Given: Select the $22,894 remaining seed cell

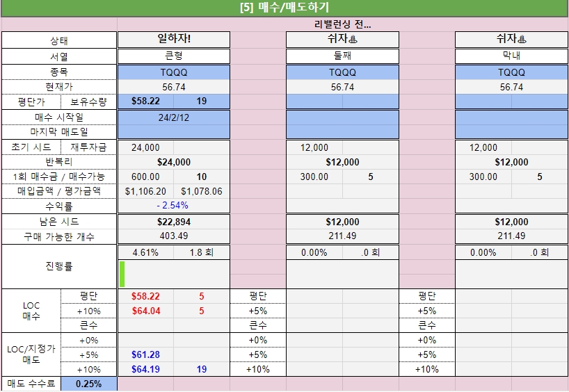Looking at the screenshot, I should (174, 222).
